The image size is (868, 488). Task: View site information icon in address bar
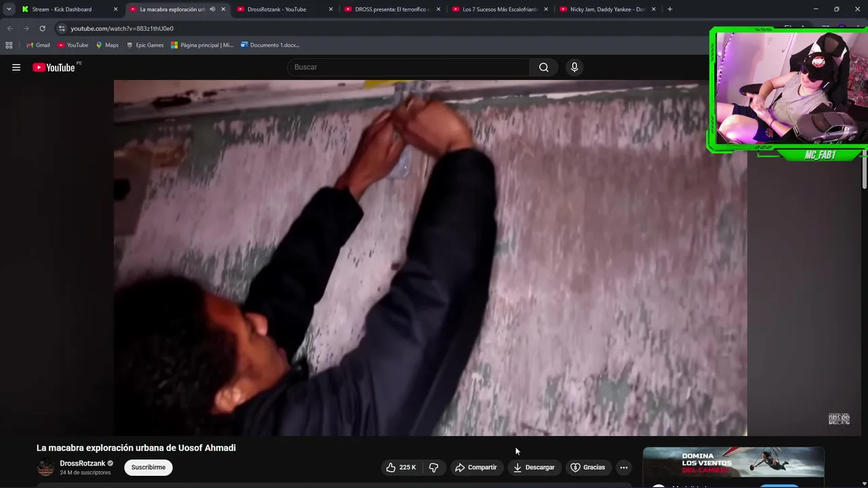[x=62, y=28]
